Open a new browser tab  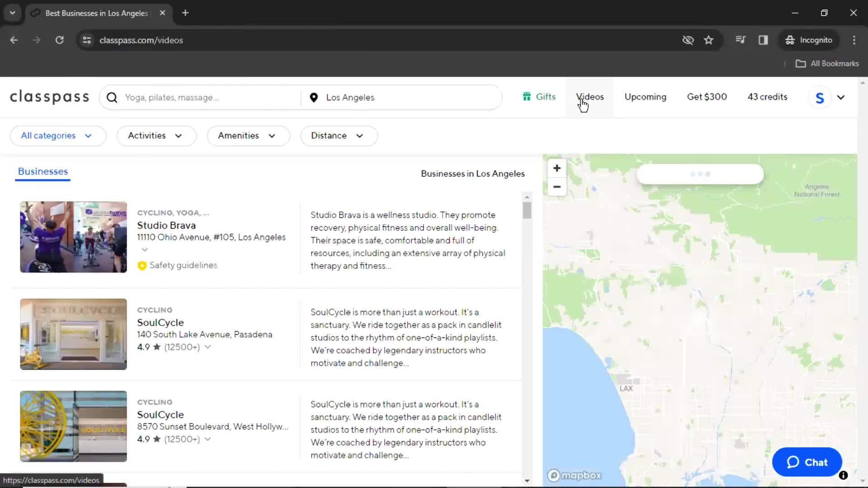[185, 13]
